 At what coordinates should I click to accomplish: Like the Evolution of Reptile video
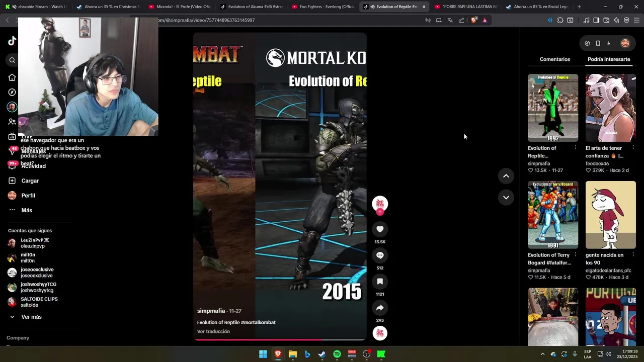380,229
